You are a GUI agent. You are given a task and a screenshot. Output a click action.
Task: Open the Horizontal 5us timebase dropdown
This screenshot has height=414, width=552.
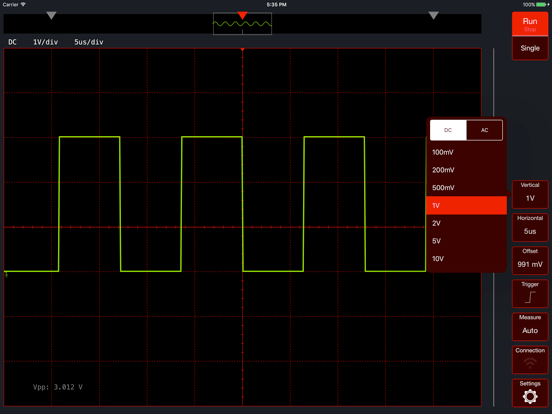pos(530,227)
